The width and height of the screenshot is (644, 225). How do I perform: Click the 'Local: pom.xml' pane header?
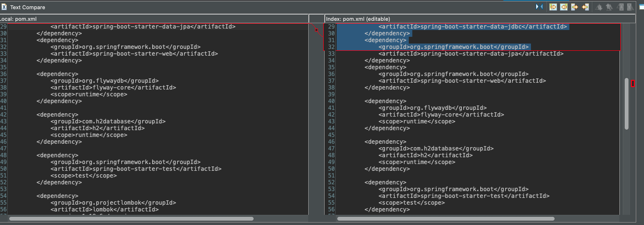click(155, 18)
